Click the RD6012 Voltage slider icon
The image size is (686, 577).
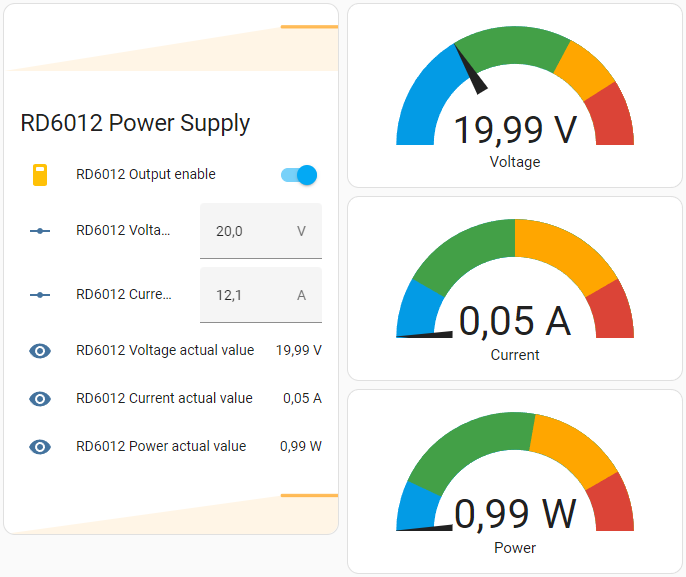tap(40, 231)
